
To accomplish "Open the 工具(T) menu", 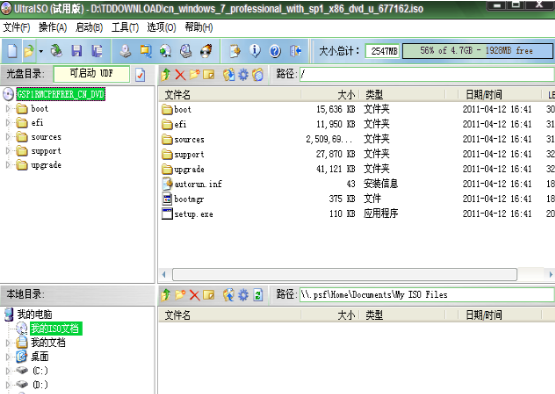I will [x=125, y=27].
